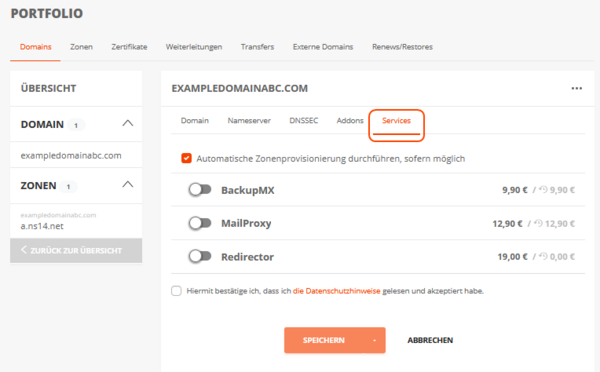
Task: Open the Renews/Restores tab
Action: (x=402, y=47)
